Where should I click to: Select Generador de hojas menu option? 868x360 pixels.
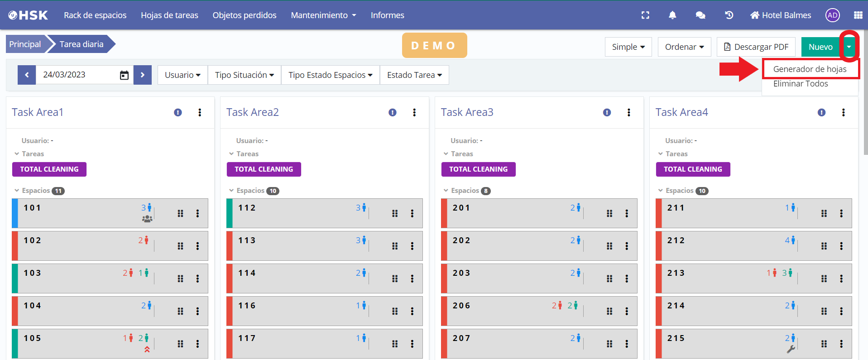(810, 69)
